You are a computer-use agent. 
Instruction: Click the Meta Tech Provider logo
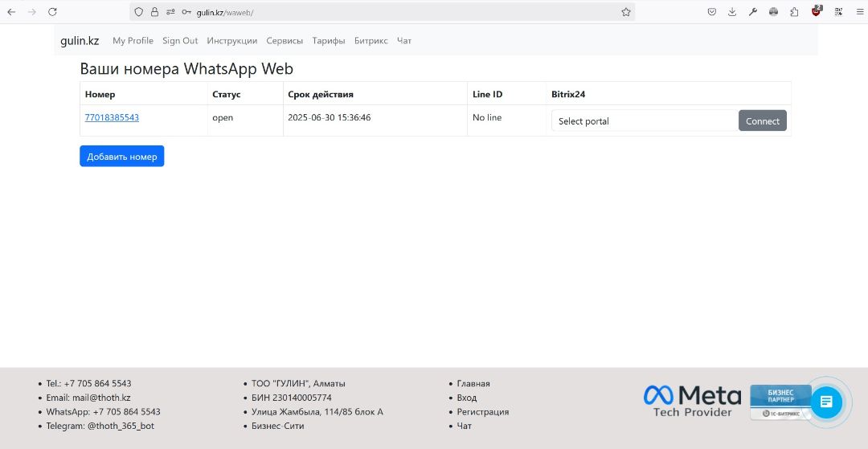pyautogui.click(x=691, y=401)
